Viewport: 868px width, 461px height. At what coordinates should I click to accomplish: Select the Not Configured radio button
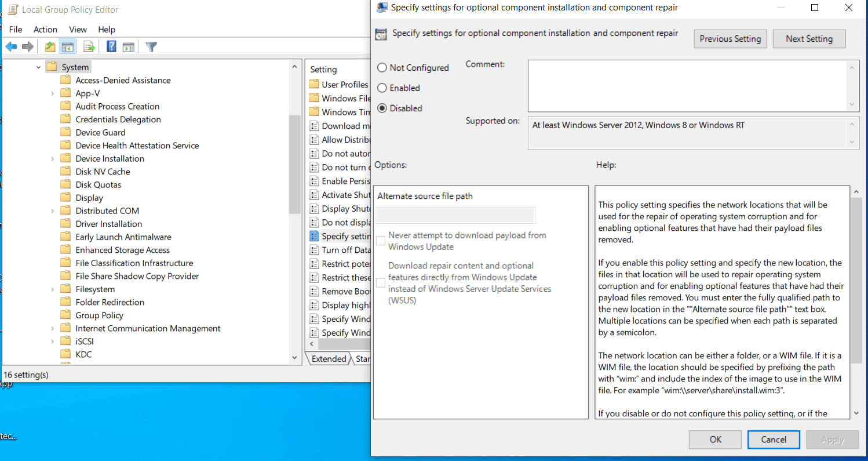pos(382,68)
